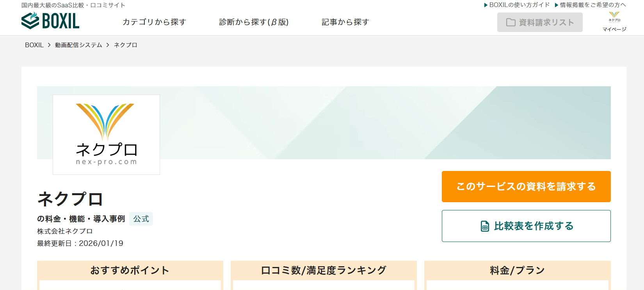Image resolution: width=644 pixels, height=290 pixels.
Task: Click the BOXIL breadcrumb link
Action: (34, 45)
